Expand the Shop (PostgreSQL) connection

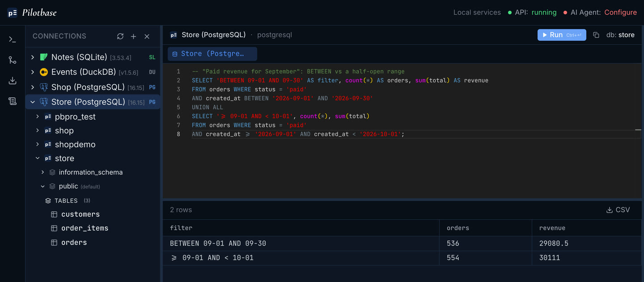(33, 87)
